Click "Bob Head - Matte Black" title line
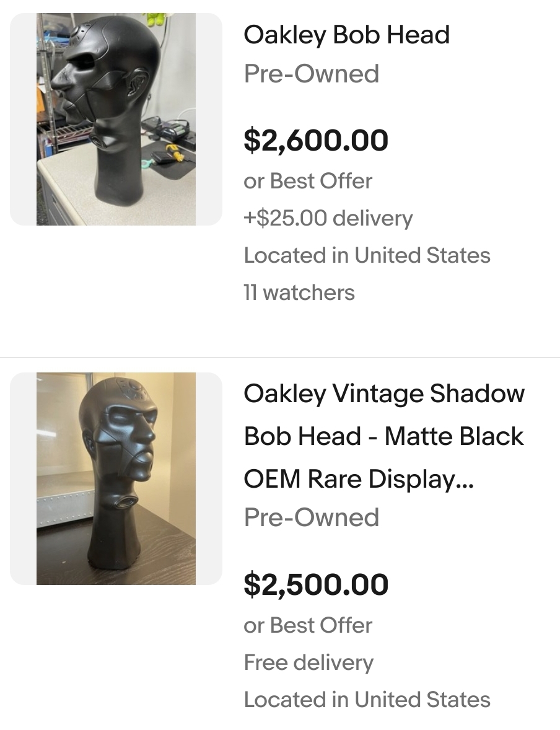560x730 pixels. (x=383, y=436)
